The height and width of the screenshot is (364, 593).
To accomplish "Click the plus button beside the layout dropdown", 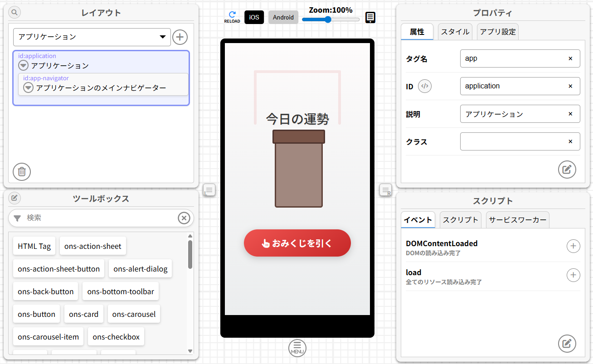I will pos(180,37).
